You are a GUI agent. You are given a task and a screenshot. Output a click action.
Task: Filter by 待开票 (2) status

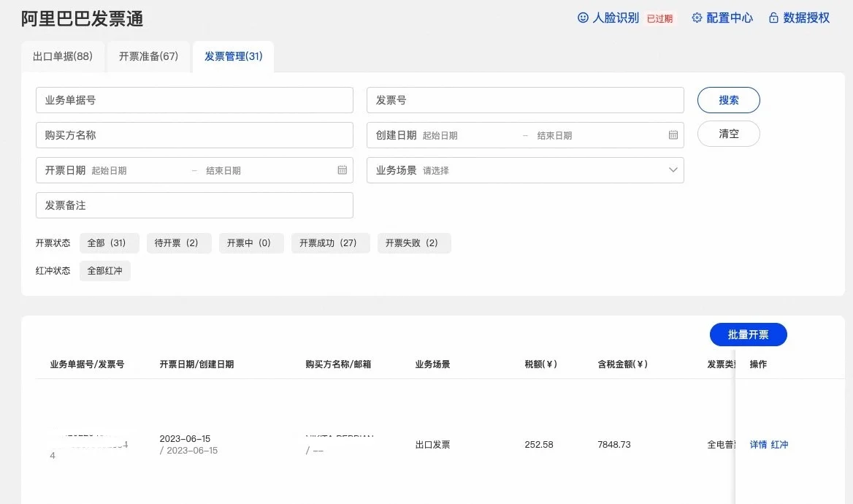[x=177, y=243]
